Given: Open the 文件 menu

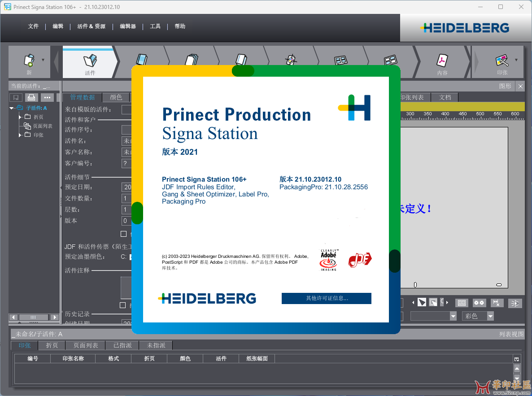Looking at the screenshot, I should tap(33, 26).
